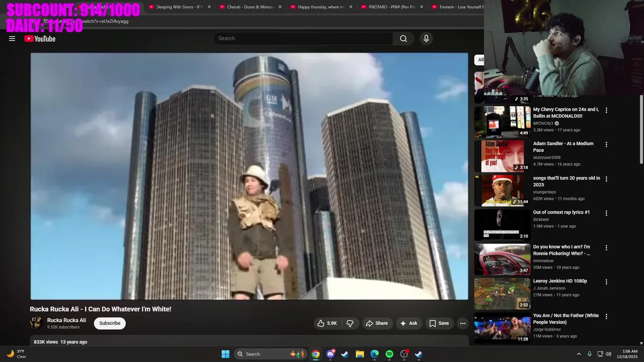Open Out of context rap lyrics #1
Viewport: 644px width, 362px height.
pos(561,212)
